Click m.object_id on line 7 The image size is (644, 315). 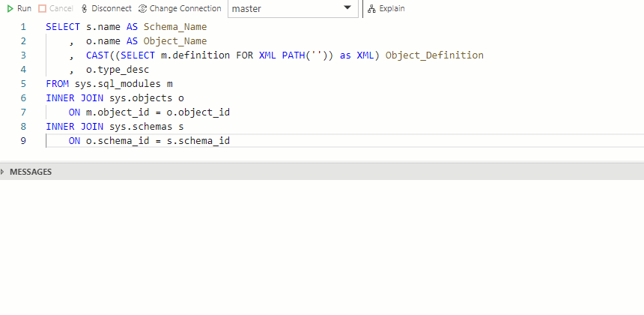pos(118,112)
